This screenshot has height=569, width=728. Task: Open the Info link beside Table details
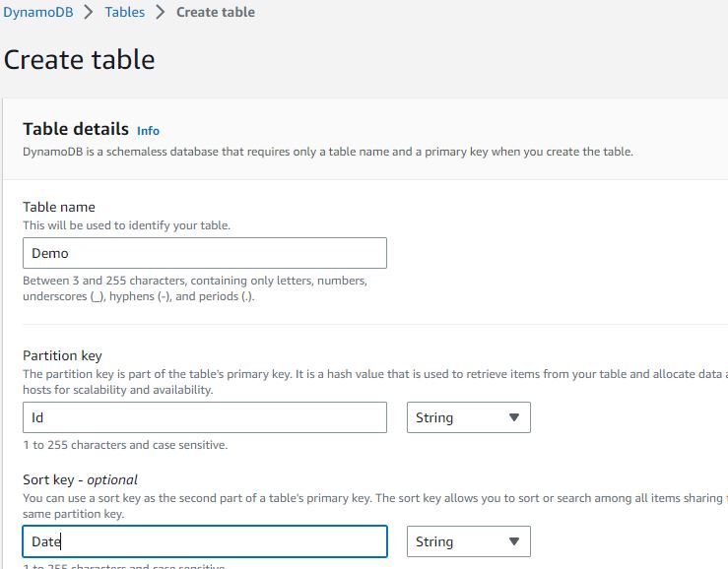pos(148,131)
